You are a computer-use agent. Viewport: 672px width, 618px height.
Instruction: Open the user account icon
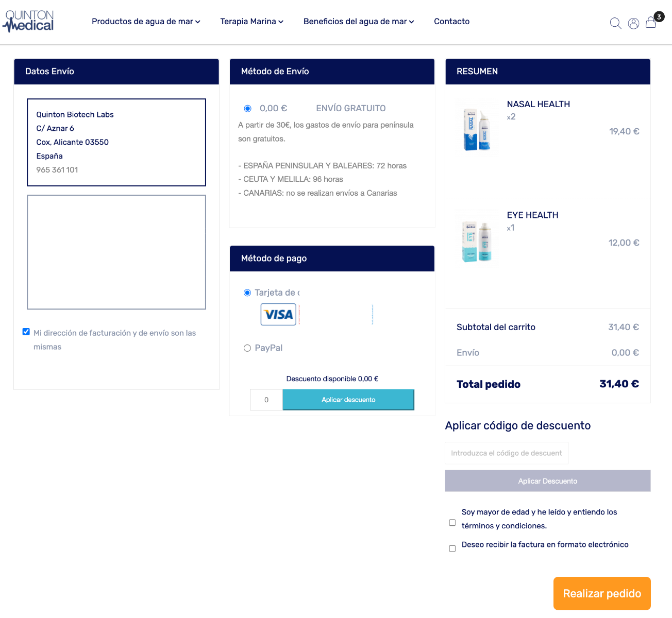[x=633, y=23]
